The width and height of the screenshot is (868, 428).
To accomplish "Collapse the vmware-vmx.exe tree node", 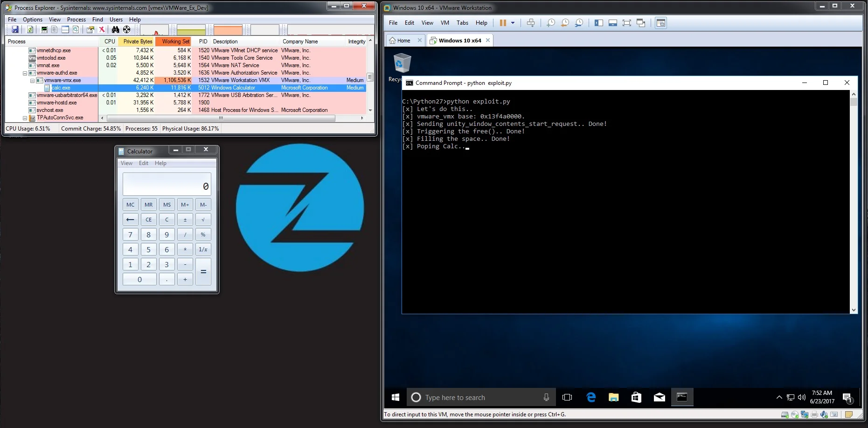I will pos(32,81).
